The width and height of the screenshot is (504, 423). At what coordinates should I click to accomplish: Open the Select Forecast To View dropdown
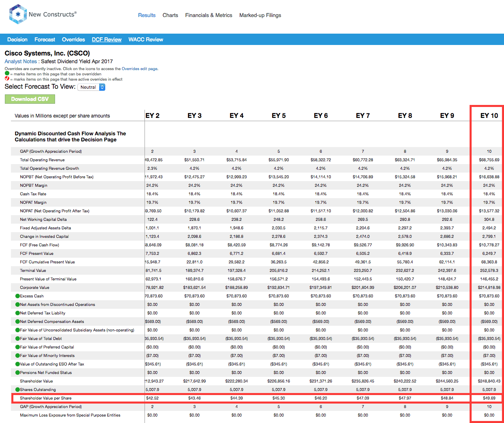[91, 87]
